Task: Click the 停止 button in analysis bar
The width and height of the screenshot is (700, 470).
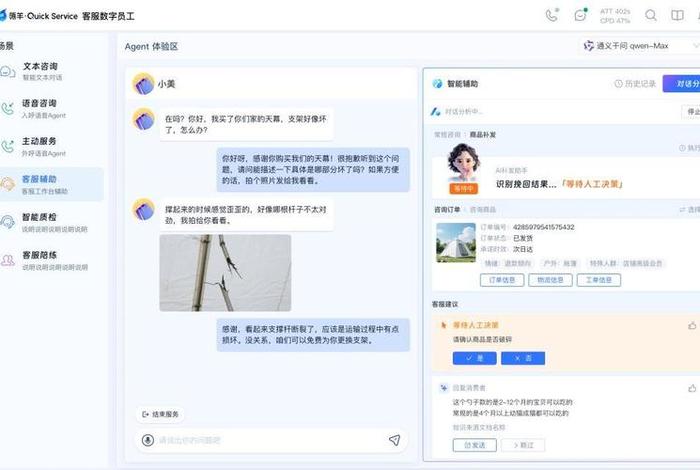Action: (691, 112)
